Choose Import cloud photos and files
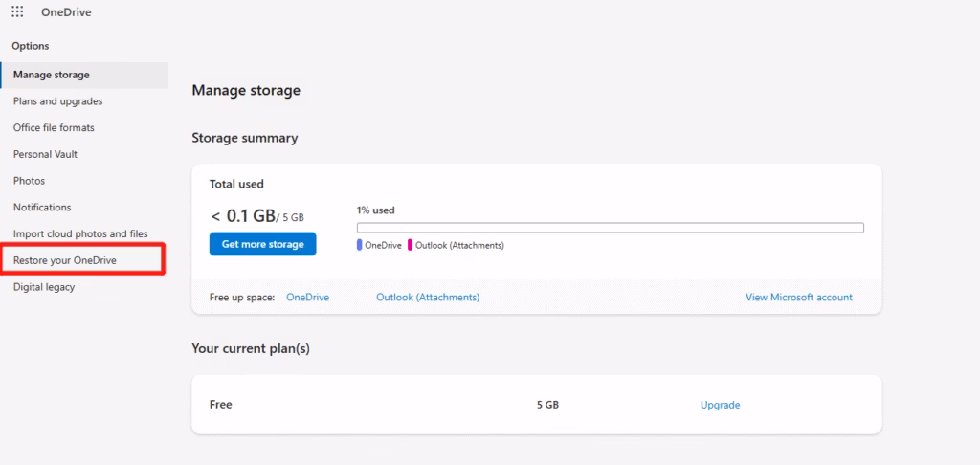The width and height of the screenshot is (980, 465). pyautogui.click(x=80, y=233)
